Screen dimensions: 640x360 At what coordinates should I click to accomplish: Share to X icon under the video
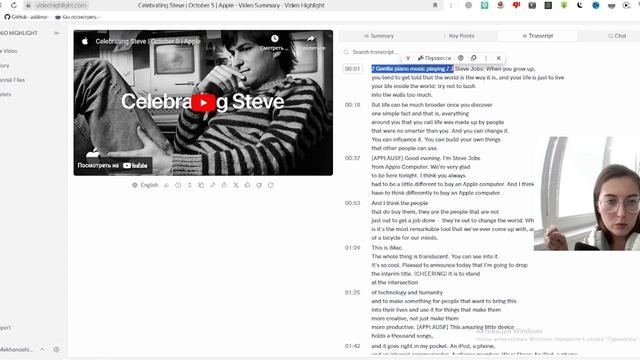[x=236, y=185]
